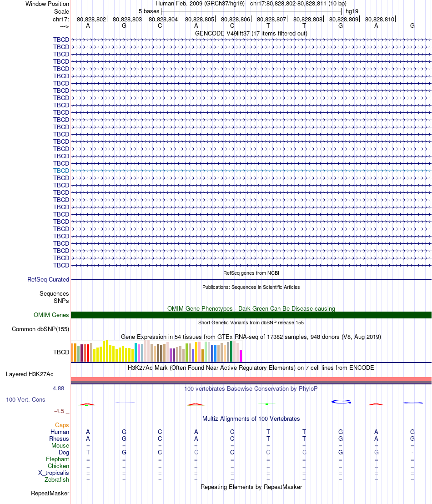Click the 4.88 conservation scale maximum
Image resolution: width=432 pixels, height=504 pixels.
point(59,388)
